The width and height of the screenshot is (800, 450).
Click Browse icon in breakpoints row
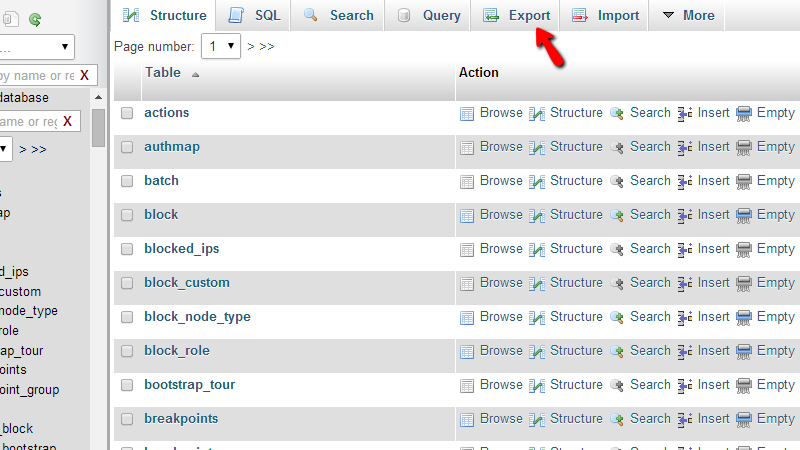pyautogui.click(x=467, y=419)
